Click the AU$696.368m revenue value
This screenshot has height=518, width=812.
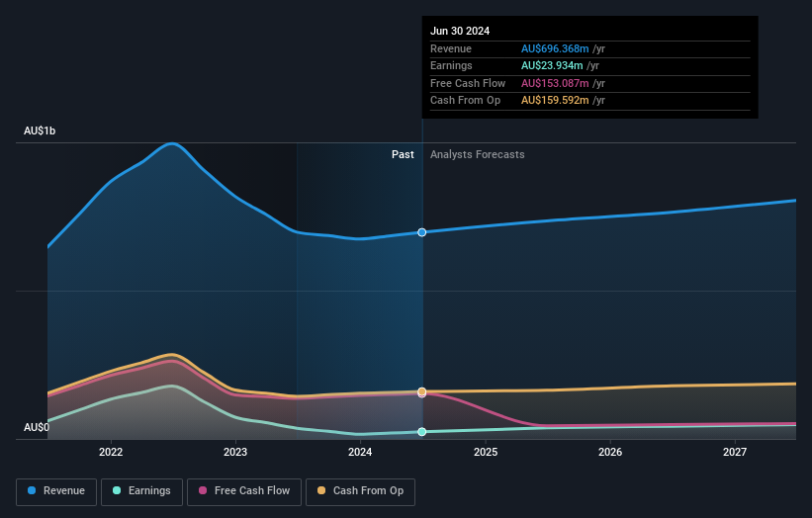[x=555, y=48]
